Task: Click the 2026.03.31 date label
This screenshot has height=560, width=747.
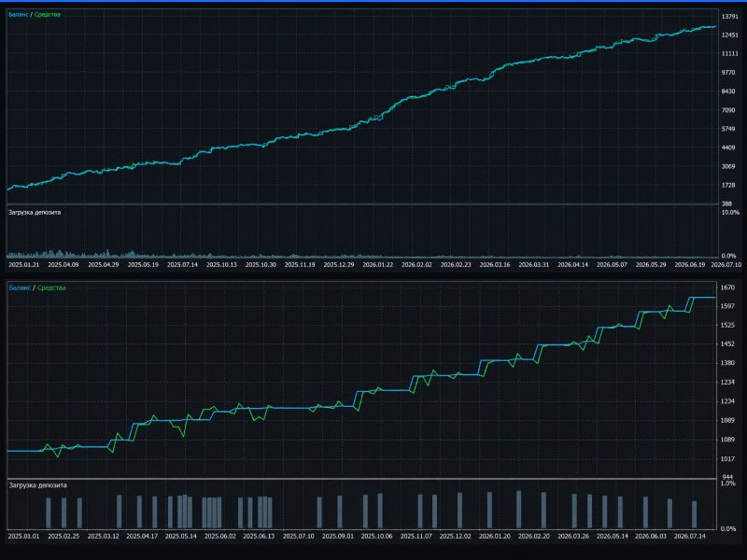Action: tap(533, 265)
